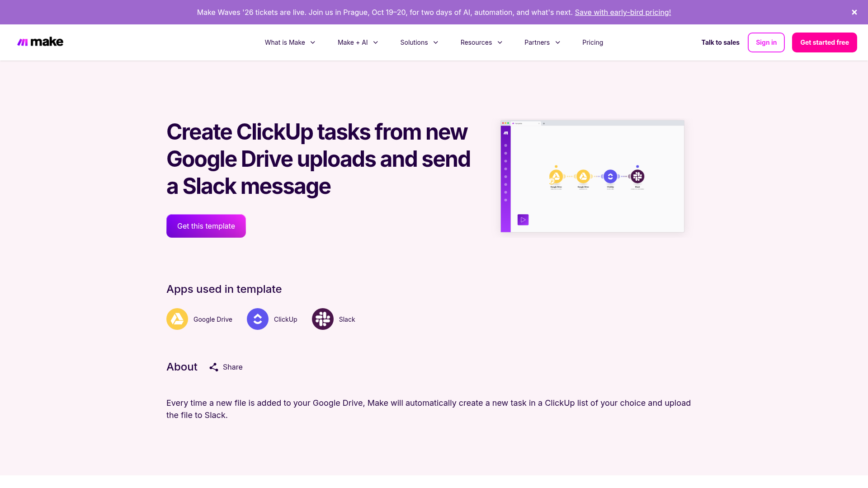Click the Google Drive app label
This screenshot has width=868, height=488.
click(x=213, y=319)
